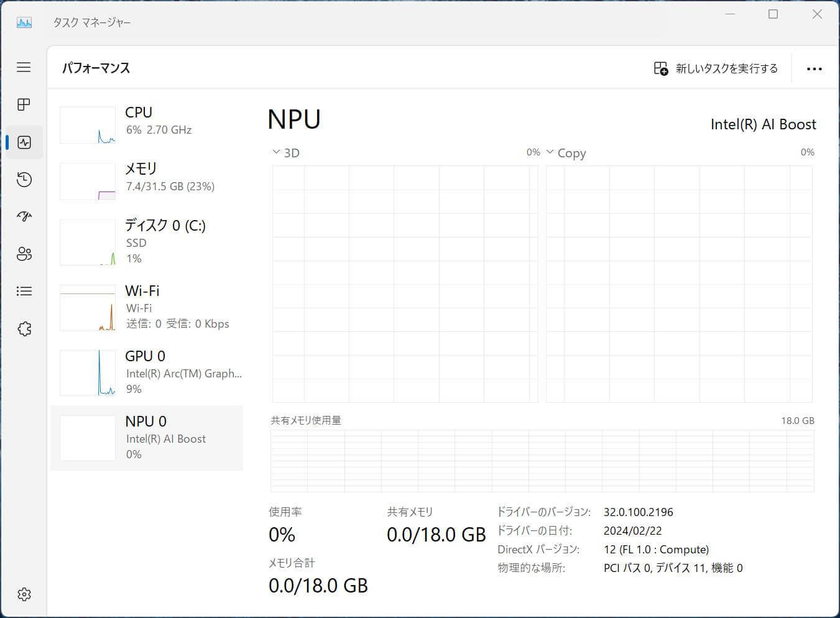Minimize the Task Manager window
The image size is (840, 618).
[731, 14]
